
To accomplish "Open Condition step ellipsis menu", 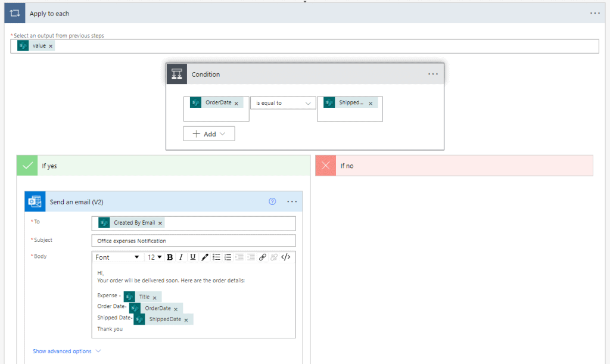I will [433, 74].
